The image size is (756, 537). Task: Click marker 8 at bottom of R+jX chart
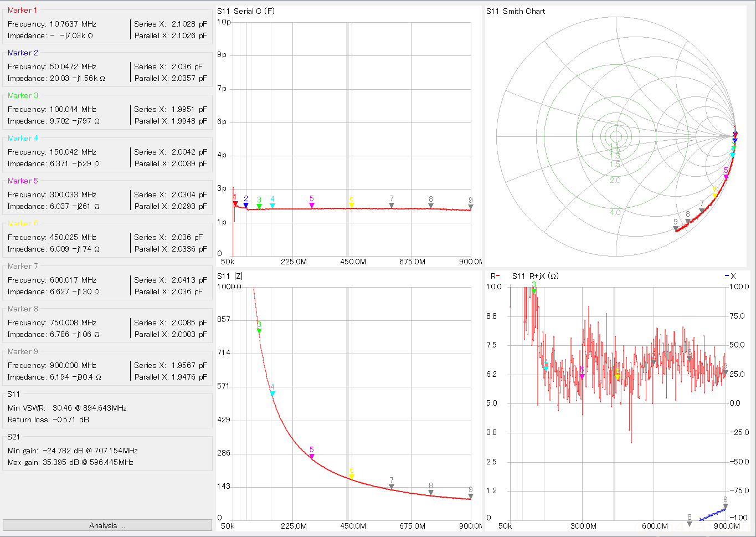point(690,524)
